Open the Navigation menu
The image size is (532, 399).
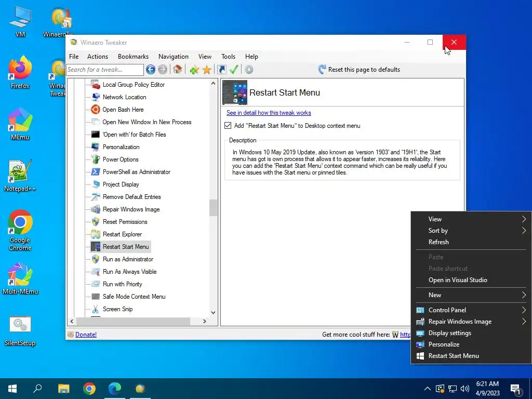174,57
